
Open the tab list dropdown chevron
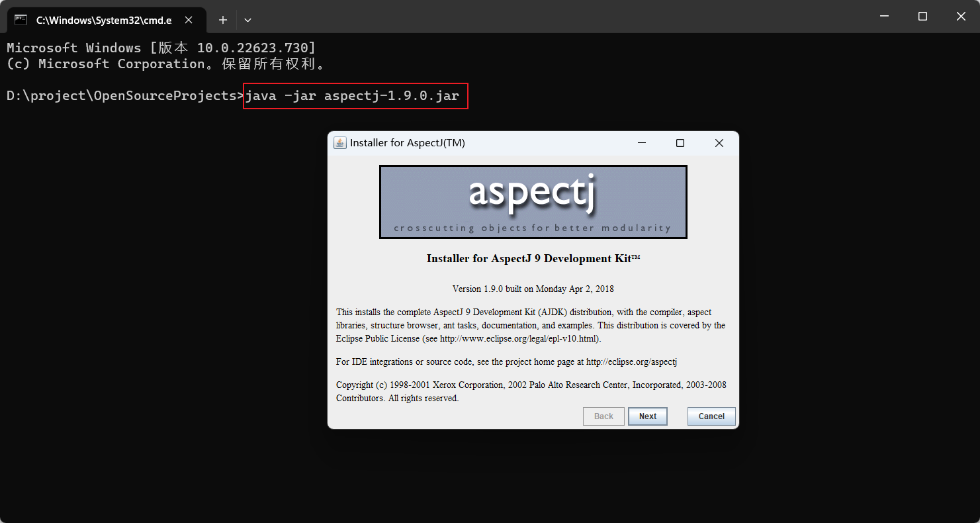coord(247,20)
